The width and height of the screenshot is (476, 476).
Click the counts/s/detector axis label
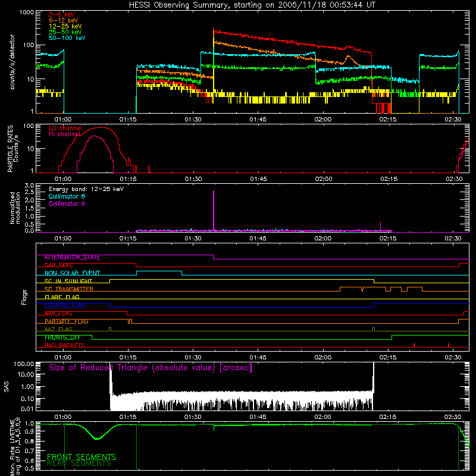(x=12, y=62)
